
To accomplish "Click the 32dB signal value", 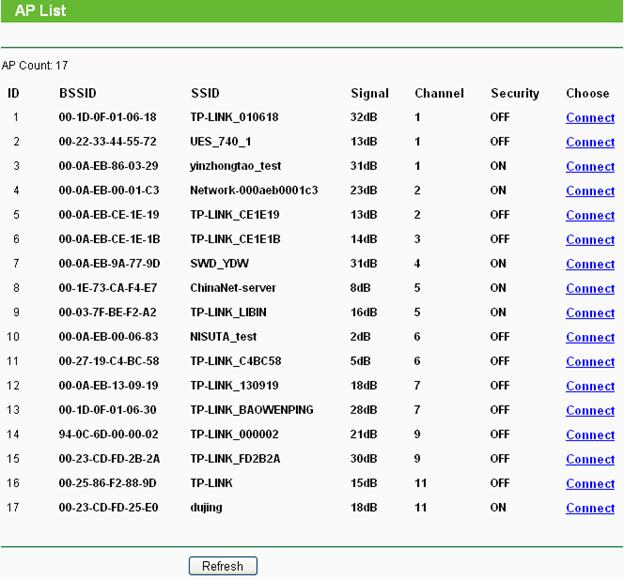I will pyautogui.click(x=364, y=117).
